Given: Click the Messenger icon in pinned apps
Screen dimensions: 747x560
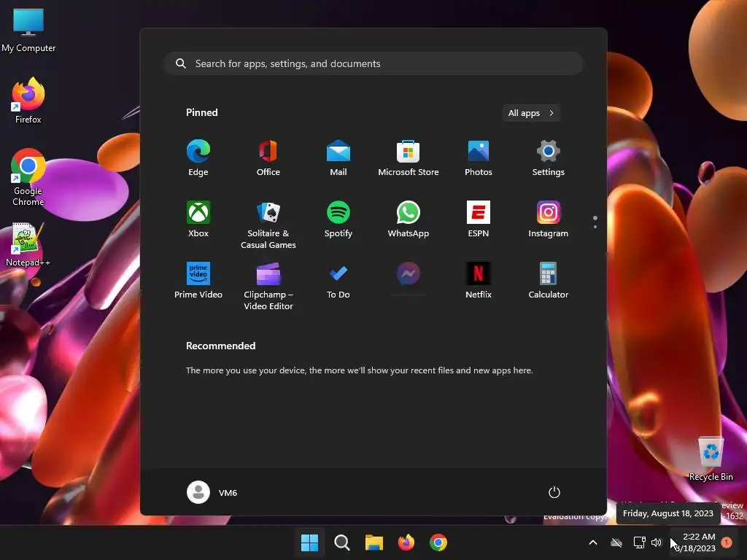Looking at the screenshot, I should [x=409, y=274].
